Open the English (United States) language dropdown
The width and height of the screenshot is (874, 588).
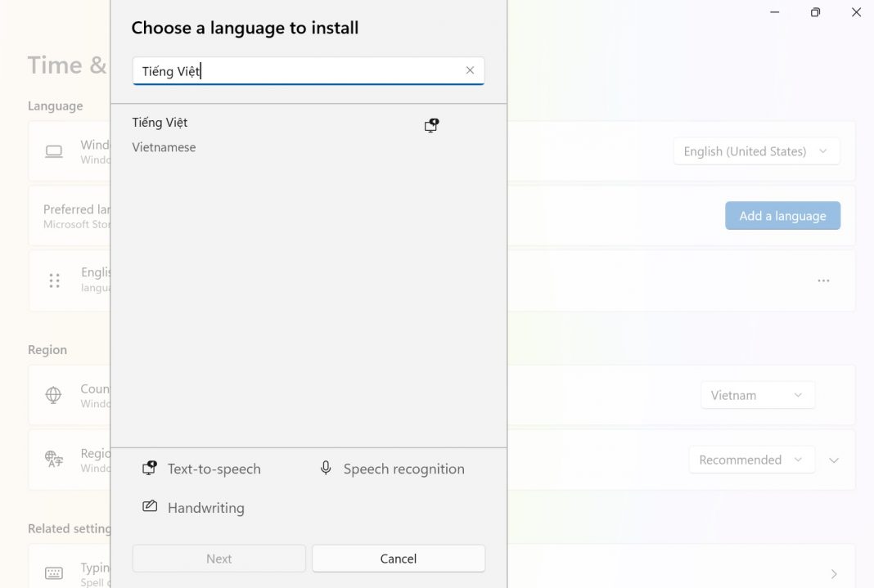pyautogui.click(x=756, y=151)
